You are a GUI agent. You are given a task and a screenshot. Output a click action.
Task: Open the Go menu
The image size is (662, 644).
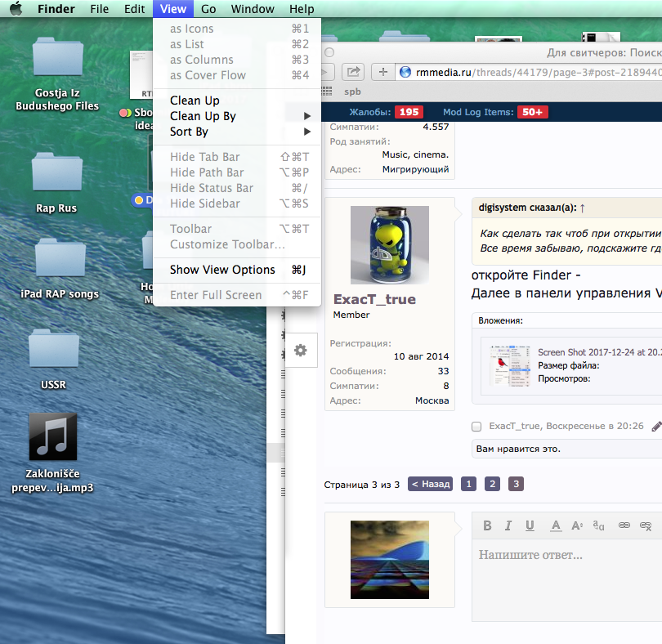click(x=208, y=9)
